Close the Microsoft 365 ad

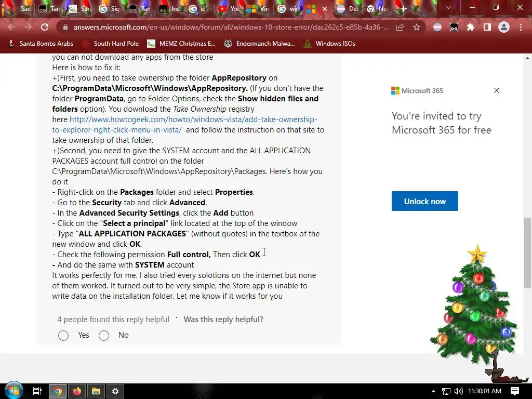(x=496, y=90)
